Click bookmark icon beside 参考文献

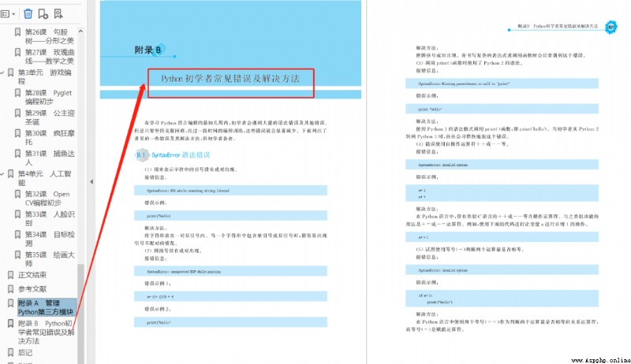(x=10, y=289)
